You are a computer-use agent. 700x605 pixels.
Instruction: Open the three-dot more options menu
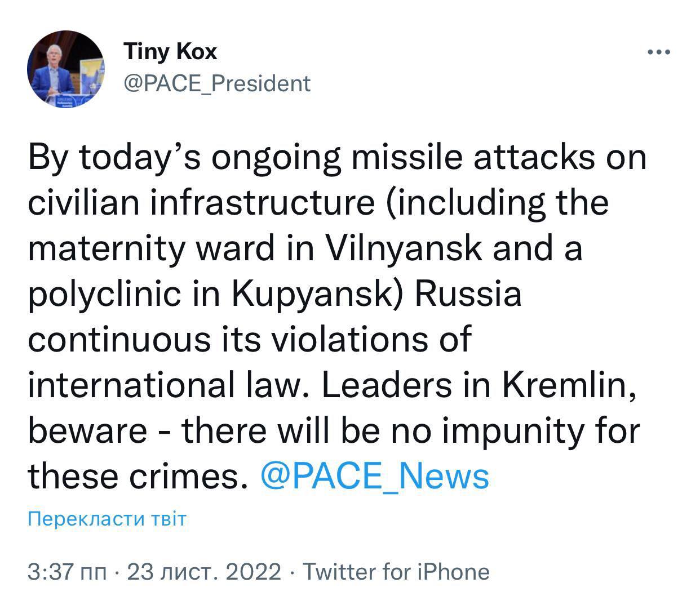point(658,52)
